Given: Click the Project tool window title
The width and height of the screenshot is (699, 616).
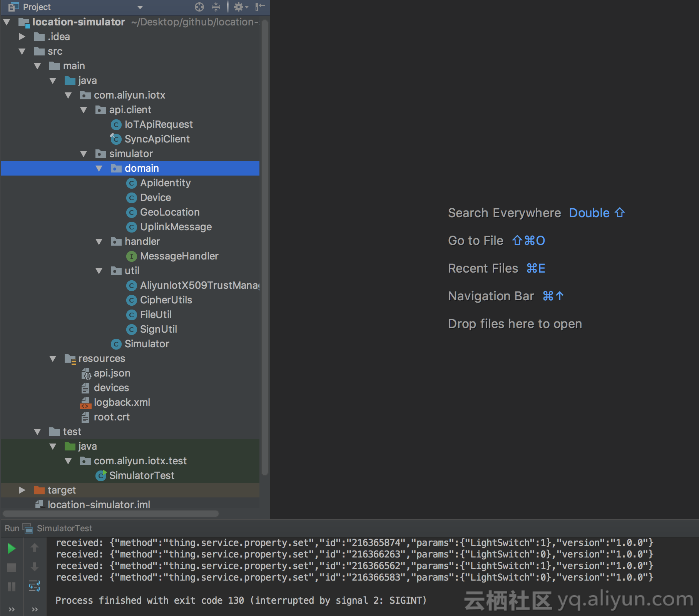Looking at the screenshot, I should (37, 7).
